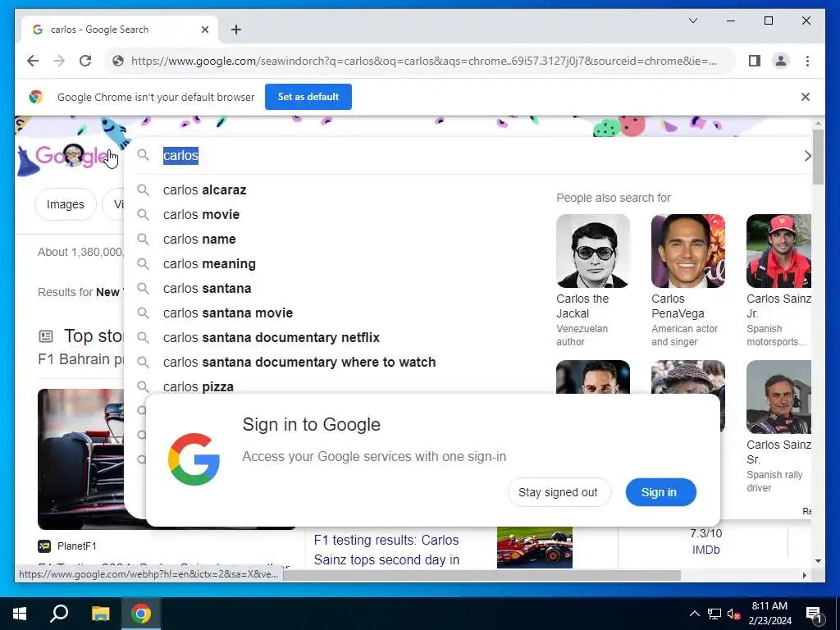Reload the current page

pyautogui.click(x=85, y=61)
